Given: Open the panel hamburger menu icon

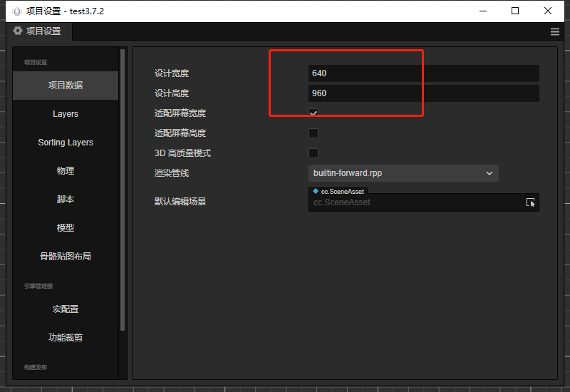Looking at the screenshot, I should [x=555, y=31].
